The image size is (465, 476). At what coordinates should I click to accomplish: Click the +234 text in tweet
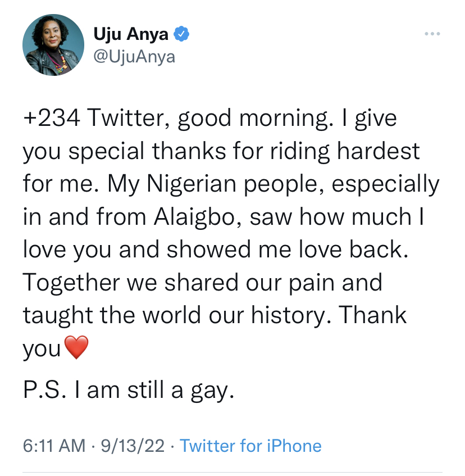[x=52, y=118]
